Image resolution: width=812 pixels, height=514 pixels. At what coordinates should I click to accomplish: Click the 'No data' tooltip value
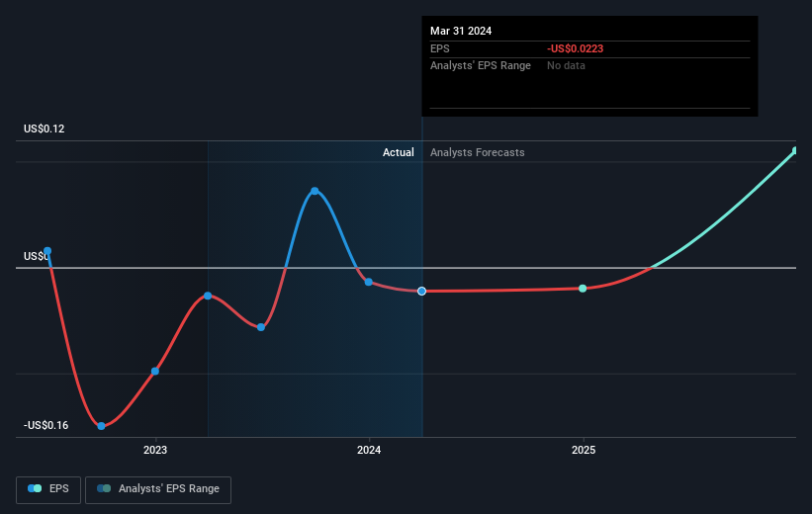(x=566, y=66)
